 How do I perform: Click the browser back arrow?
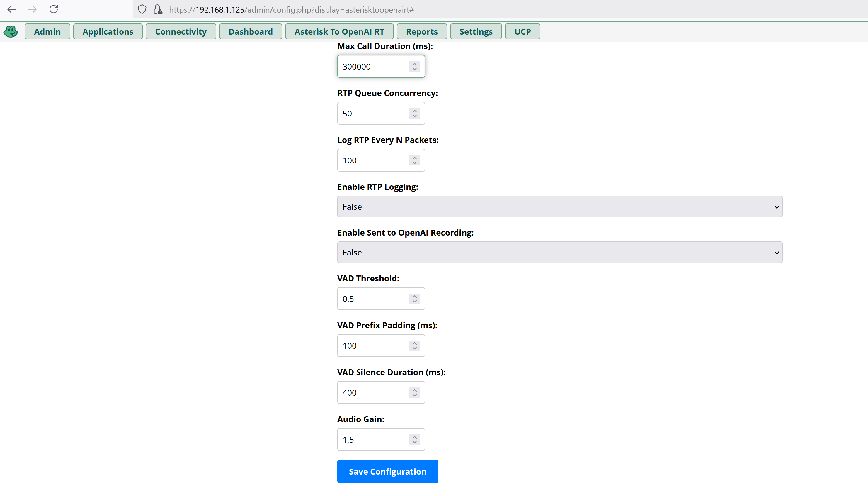click(11, 9)
